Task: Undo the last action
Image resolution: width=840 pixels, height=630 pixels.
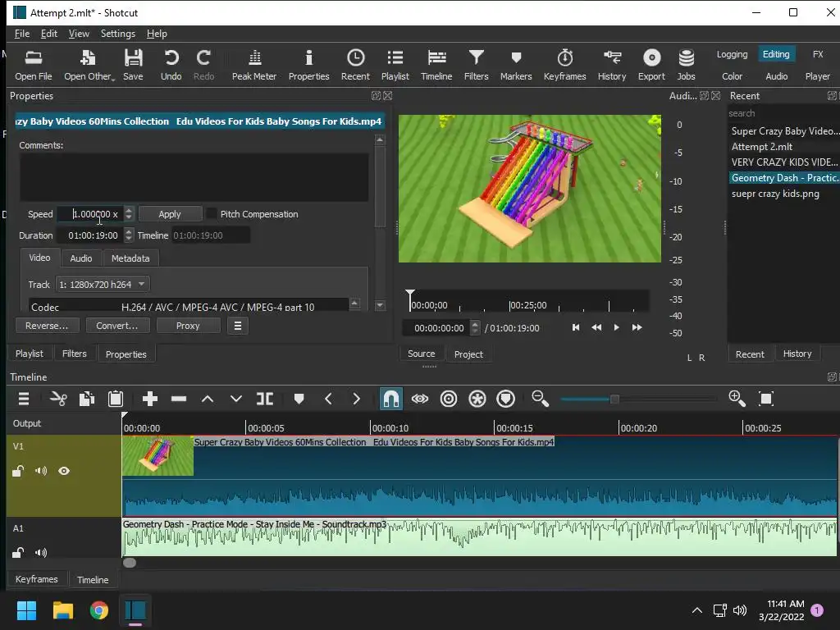Action: click(171, 65)
